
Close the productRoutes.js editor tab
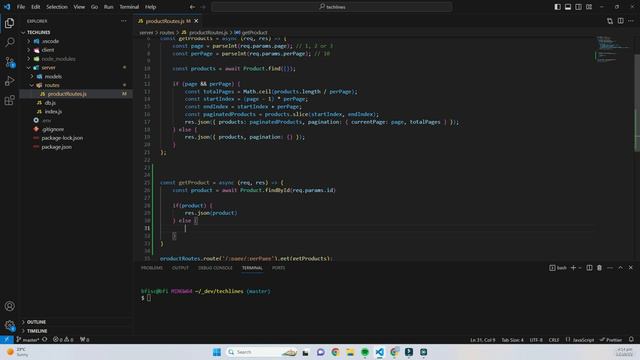(196, 21)
